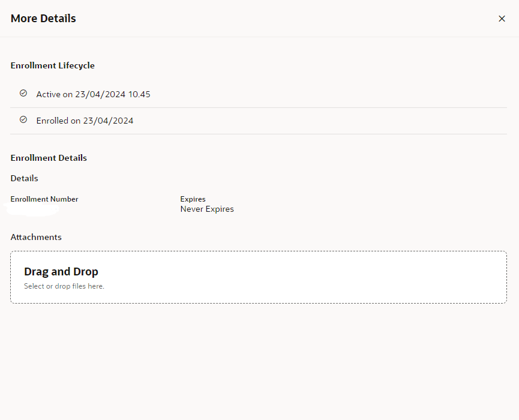
Task: Click the Enrollment Lifecycle section heading
Action: (52, 65)
